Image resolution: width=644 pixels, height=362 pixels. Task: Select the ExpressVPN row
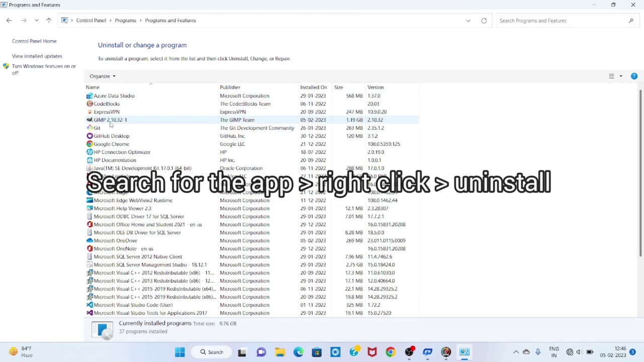[x=252, y=112]
